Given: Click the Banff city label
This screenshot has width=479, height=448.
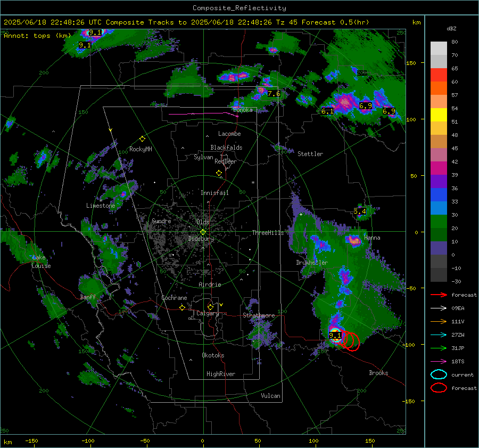Looking at the screenshot, I should pyautogui.click(x=88, y=297).
